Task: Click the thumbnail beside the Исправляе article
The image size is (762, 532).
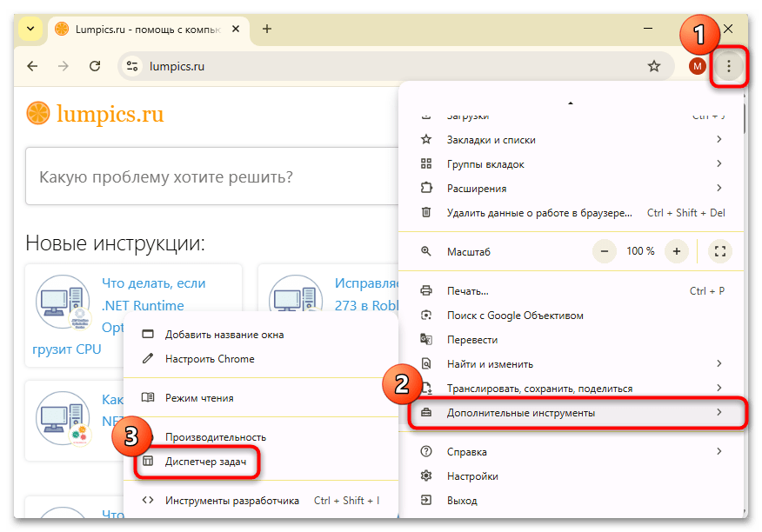Action: click(x=296, y=294)
